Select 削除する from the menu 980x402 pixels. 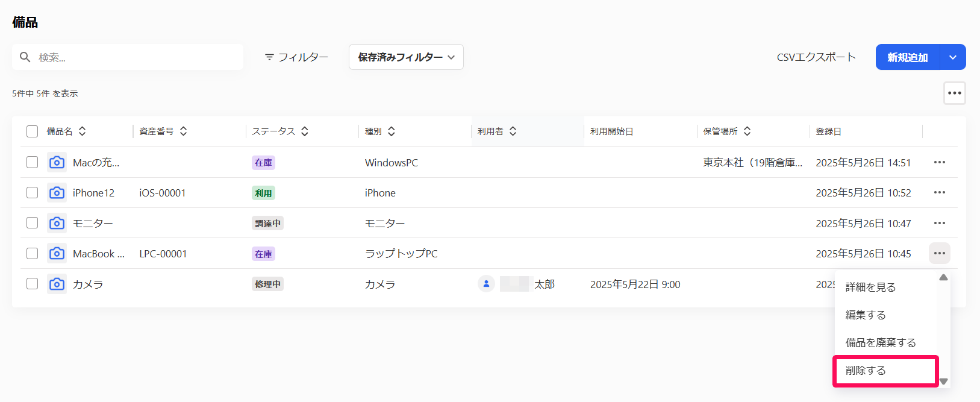coord(866,370)
